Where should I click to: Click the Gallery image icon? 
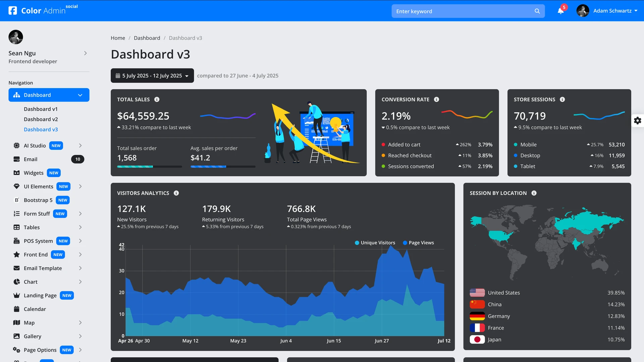pyautogui.click(x=16, y=336)
